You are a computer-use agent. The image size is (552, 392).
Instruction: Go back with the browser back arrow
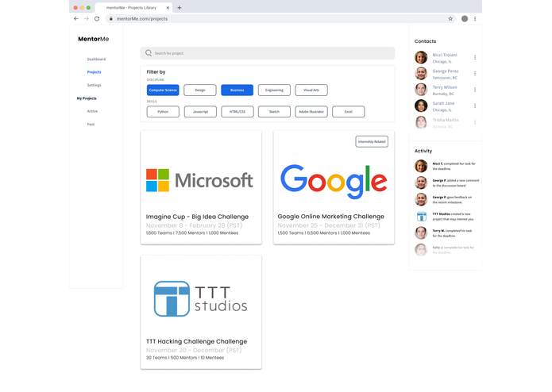pos(76,18)
